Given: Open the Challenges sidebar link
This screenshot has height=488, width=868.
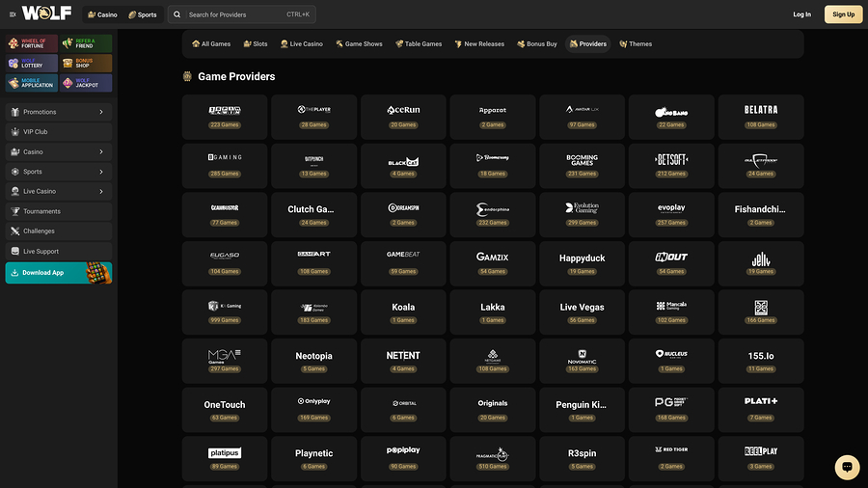Looking at the screenshot, I should pos(59,231).
